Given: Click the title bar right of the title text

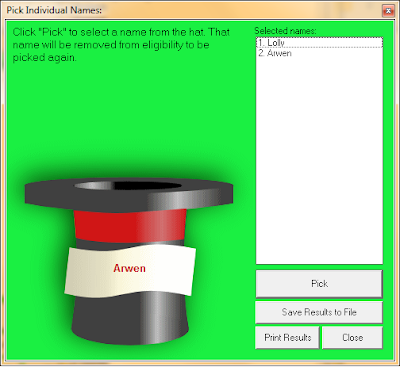Looking at the screenshot, I should tap(240, 10).
